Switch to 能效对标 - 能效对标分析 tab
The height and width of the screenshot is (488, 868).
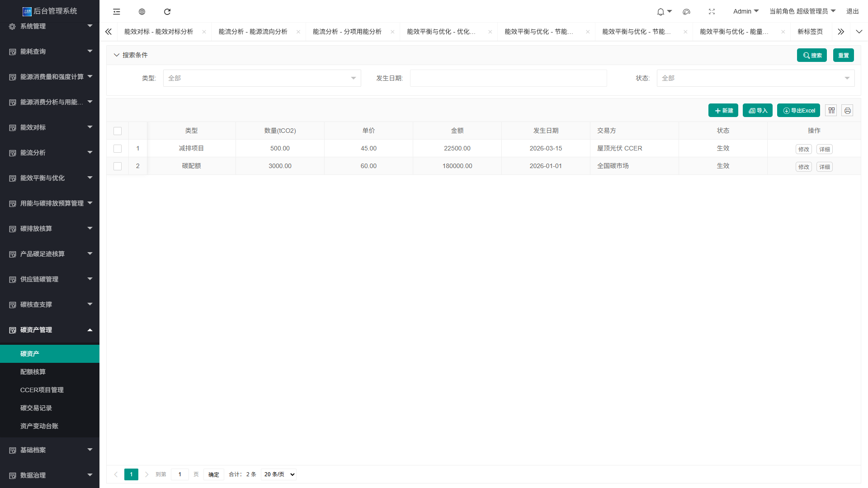(159, 32)
